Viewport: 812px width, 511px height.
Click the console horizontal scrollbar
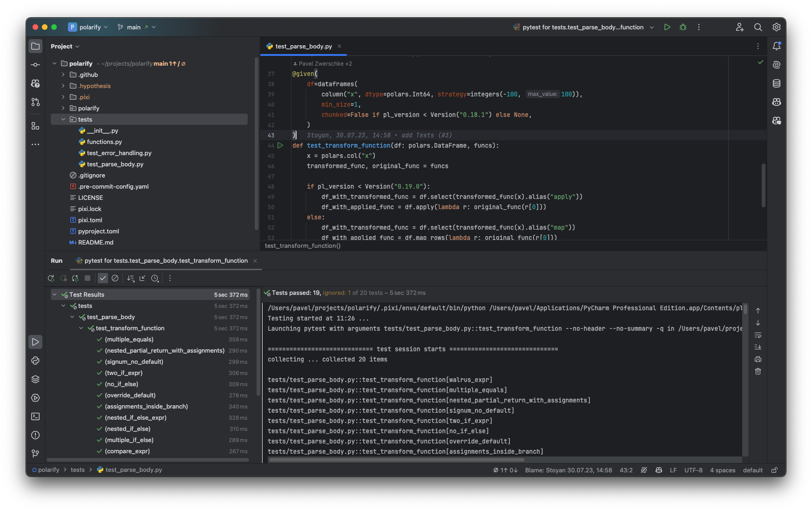pyautogui.click(x=397, y=460)
